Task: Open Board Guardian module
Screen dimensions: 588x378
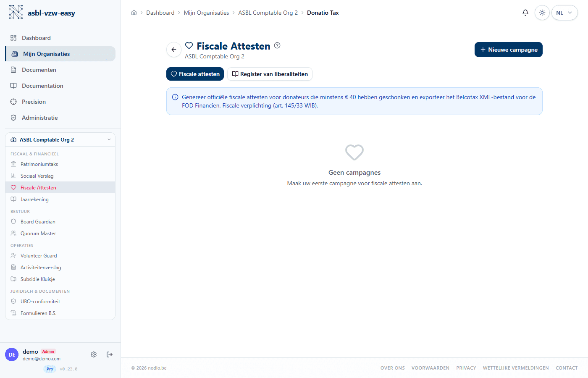Action: (x=60, y=222)
